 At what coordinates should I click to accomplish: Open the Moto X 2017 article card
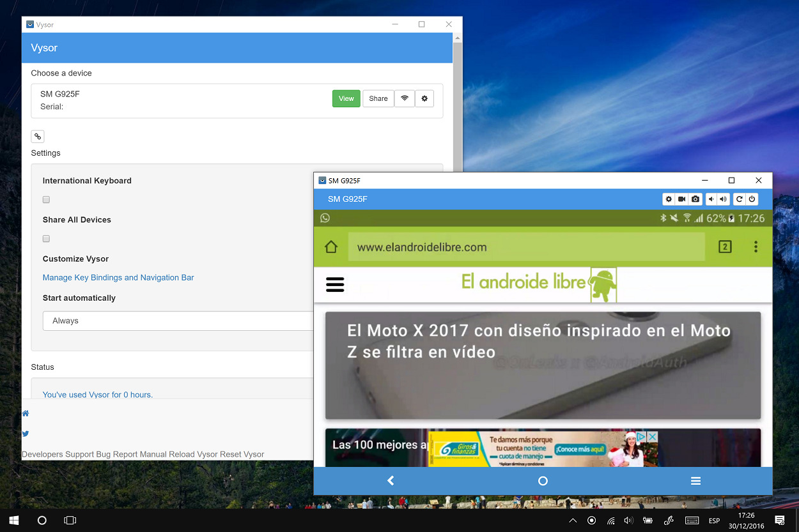543,365
